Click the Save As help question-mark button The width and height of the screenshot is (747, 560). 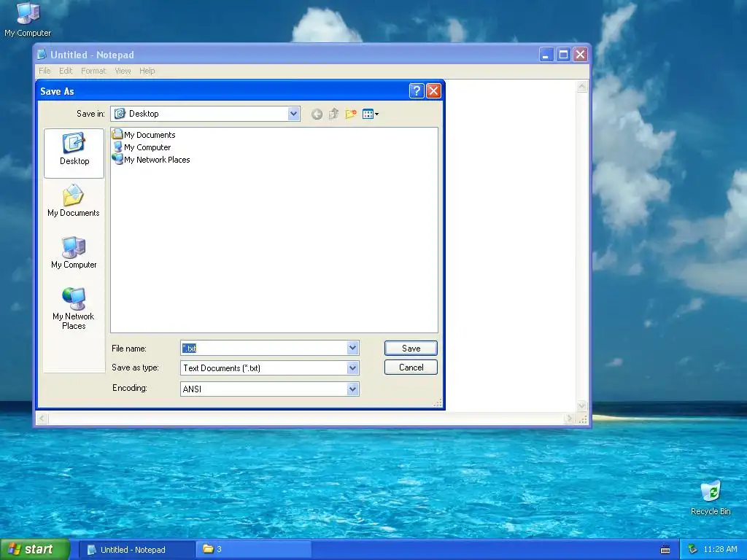coord(417,91)
